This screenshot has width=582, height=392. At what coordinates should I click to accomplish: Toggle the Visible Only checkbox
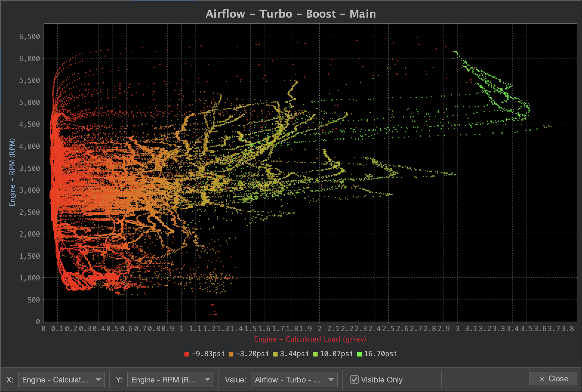click(x=354, y=379)
